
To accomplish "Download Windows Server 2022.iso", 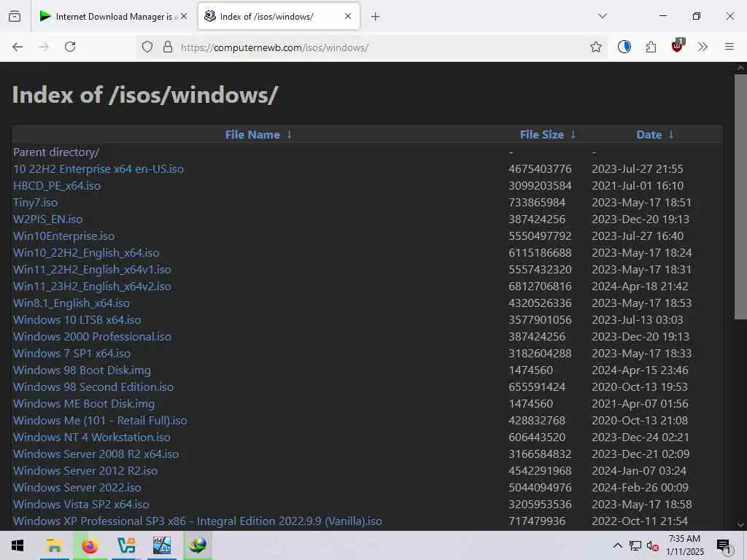I will click(77, 488).
